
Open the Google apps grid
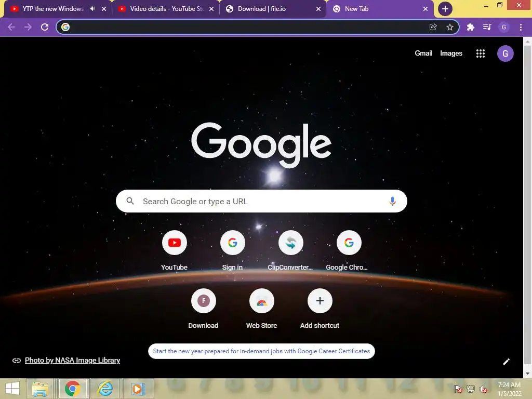click(480, 54)
